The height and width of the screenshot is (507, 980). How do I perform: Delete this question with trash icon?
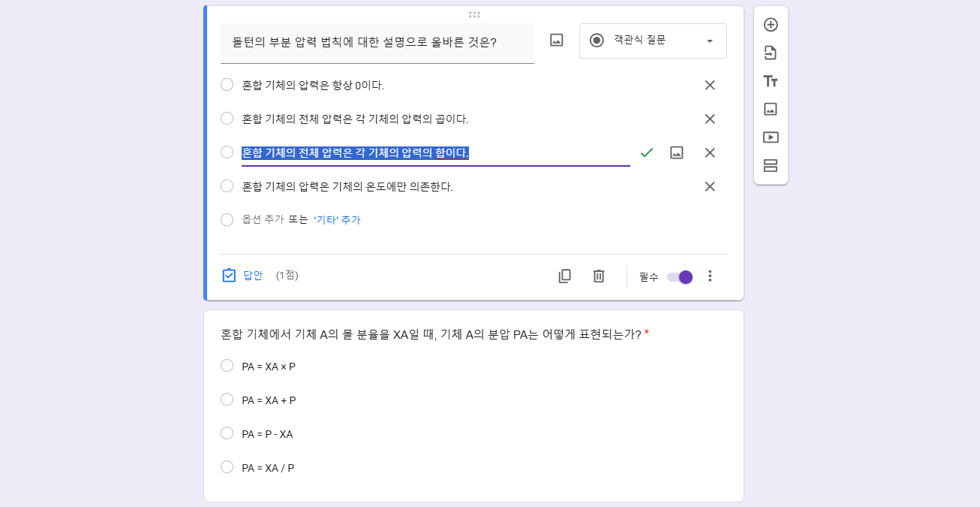(599, 276)
